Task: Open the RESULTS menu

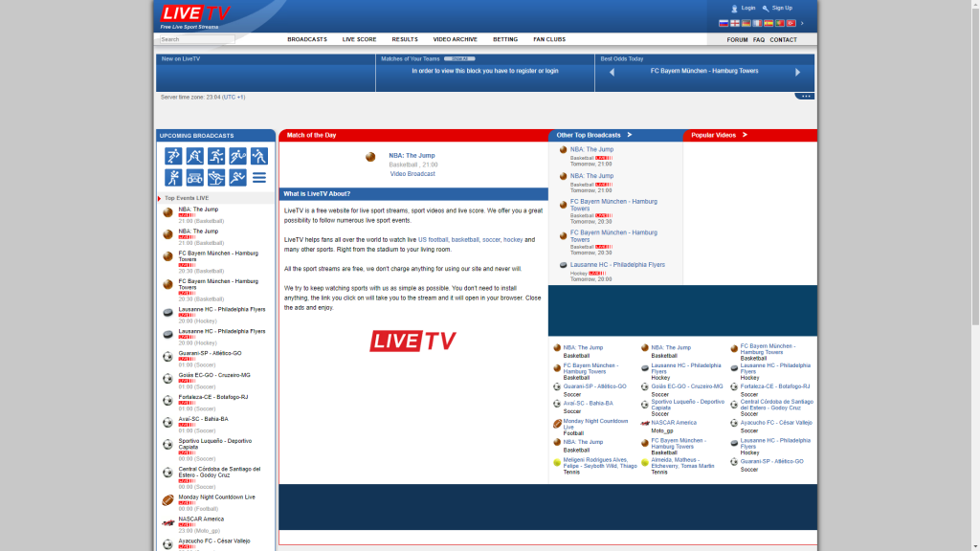Action: point(405,39)
